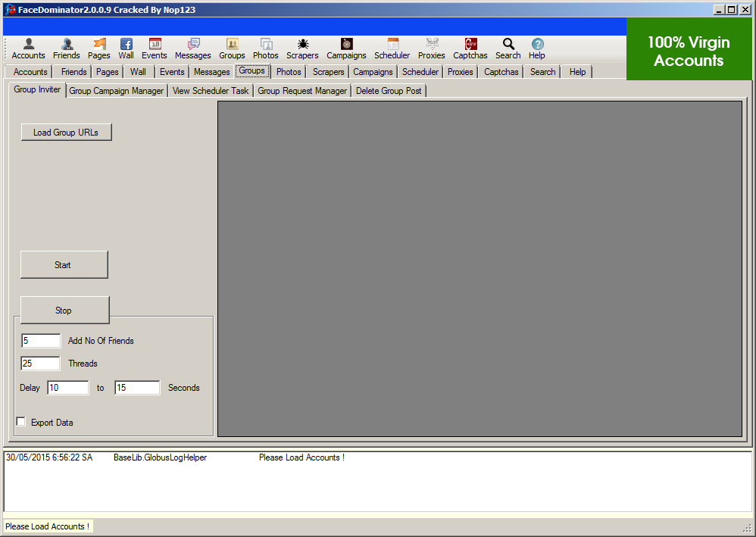The width and height of the screenshot is (756, 537).
Task: Open Pages toolbar icon
Action: (x=98, y=49)
